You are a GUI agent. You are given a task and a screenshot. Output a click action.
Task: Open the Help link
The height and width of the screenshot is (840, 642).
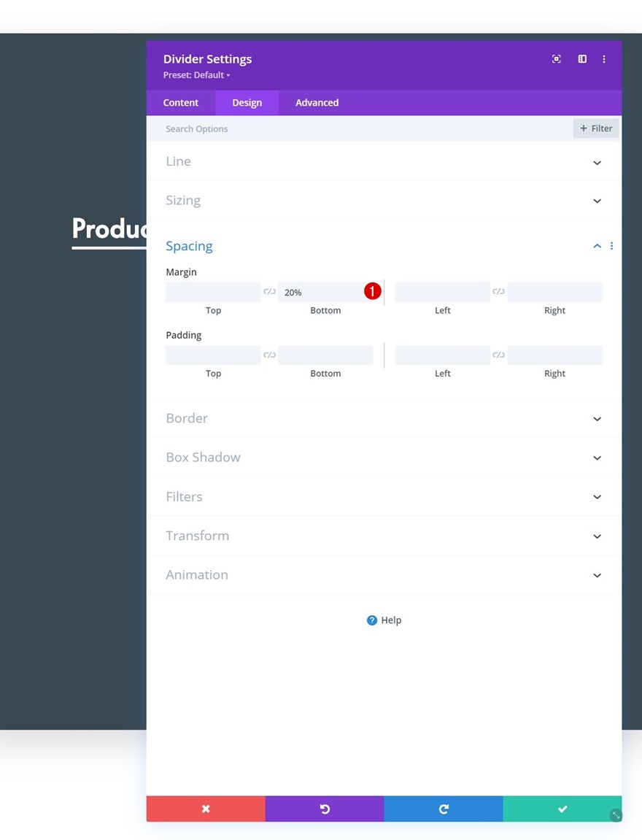(x=384, y=620)
